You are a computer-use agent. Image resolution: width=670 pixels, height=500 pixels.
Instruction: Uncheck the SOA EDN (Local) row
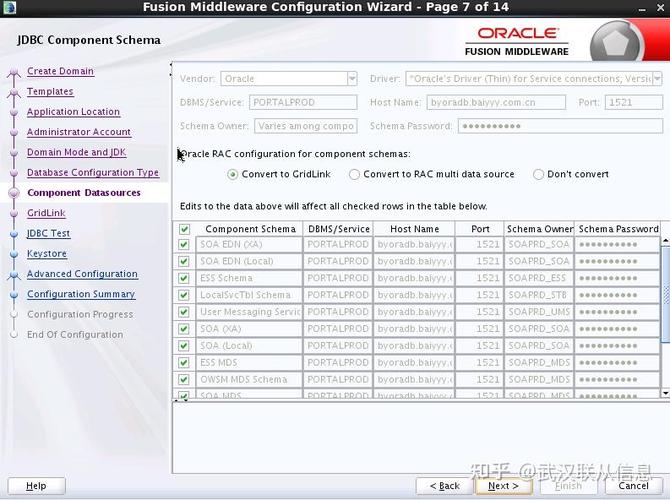coord(184,261)
